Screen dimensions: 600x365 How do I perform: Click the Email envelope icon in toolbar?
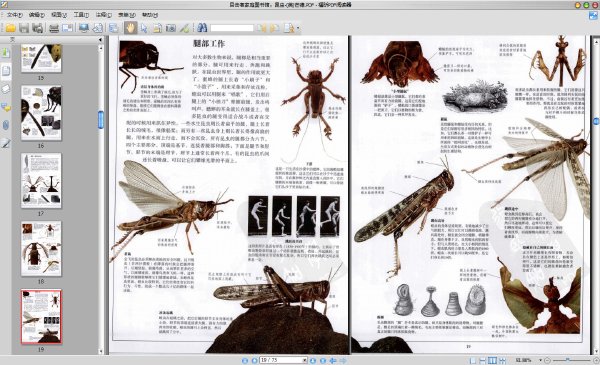coord(67,28)
